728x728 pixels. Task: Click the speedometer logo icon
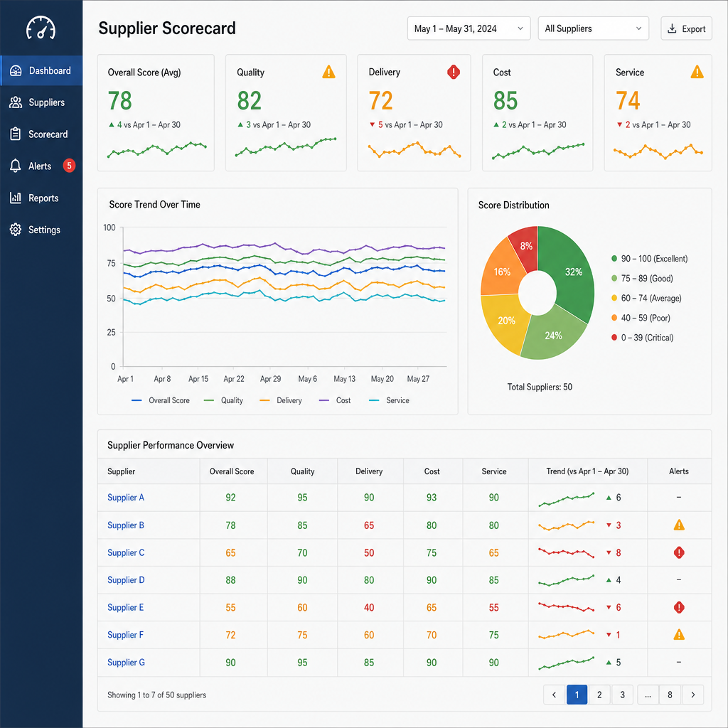click(41, 28)
